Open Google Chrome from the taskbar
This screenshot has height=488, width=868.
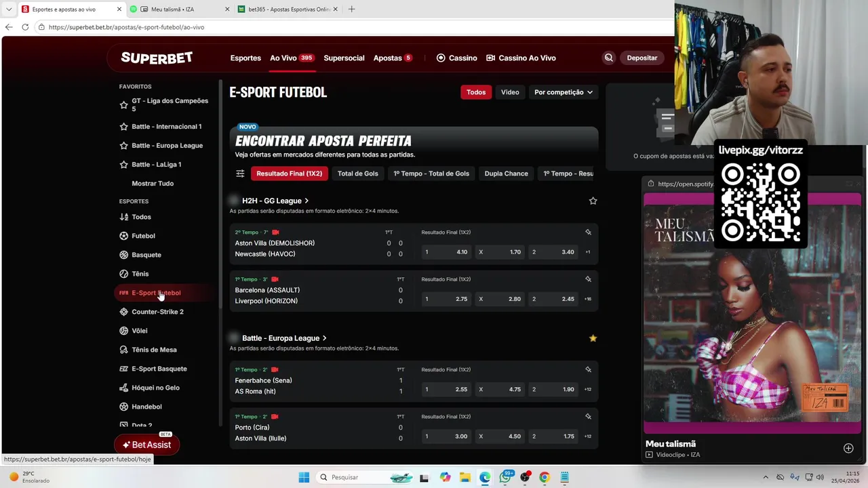tap(544, 477)
